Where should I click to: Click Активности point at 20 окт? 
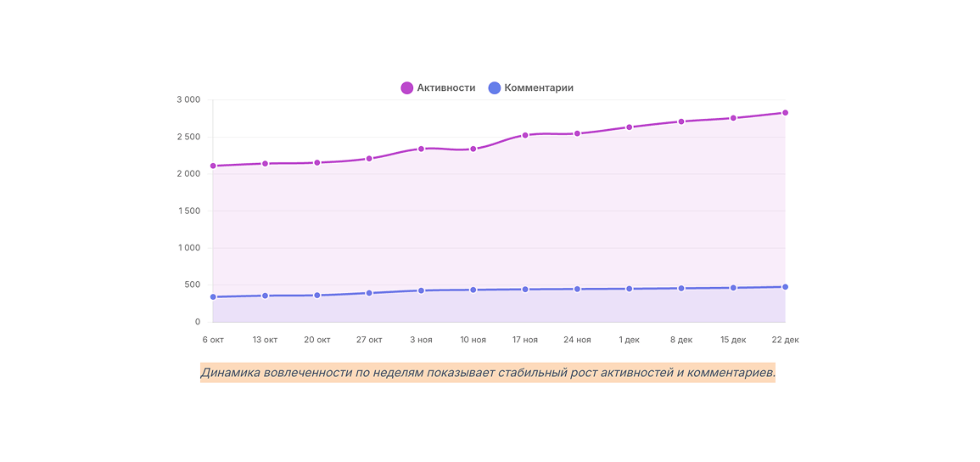(317, 162)
